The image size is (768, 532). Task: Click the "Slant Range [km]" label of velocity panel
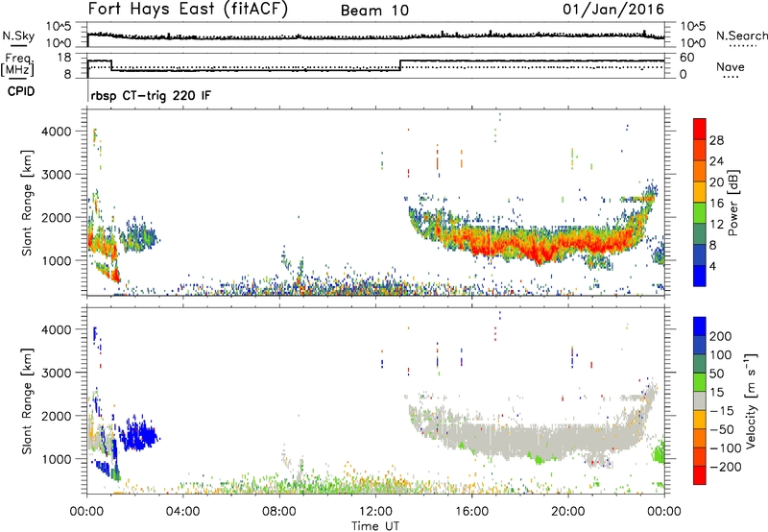click(x=27, y=400)
